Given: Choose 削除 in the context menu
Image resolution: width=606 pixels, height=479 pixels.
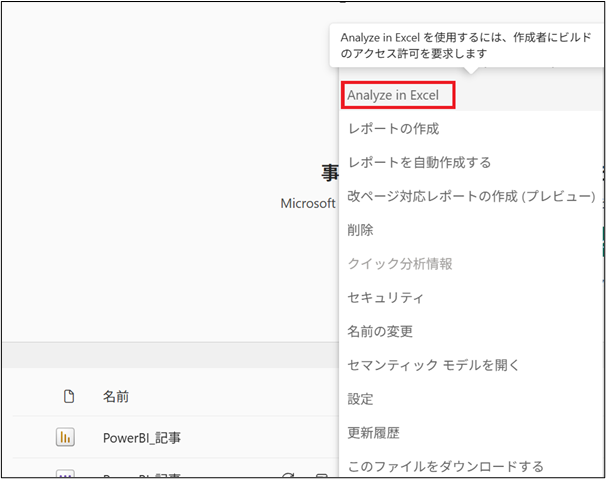Looking at the screenshot, I should pos(360,230).
